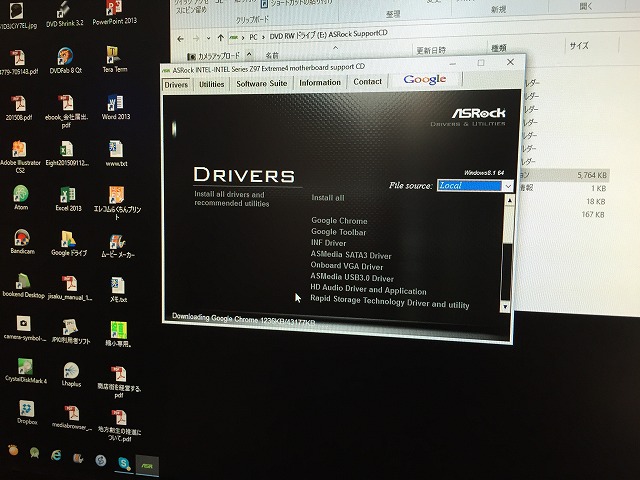Screen dimensions: 640x480
Task: Open the Software Suite tab
Action: click(261, 83)
